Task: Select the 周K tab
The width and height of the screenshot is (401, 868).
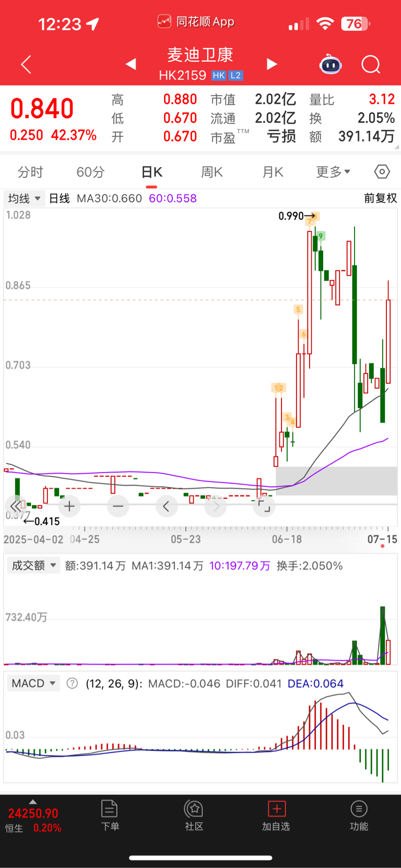Action: (x=212, y=172)
